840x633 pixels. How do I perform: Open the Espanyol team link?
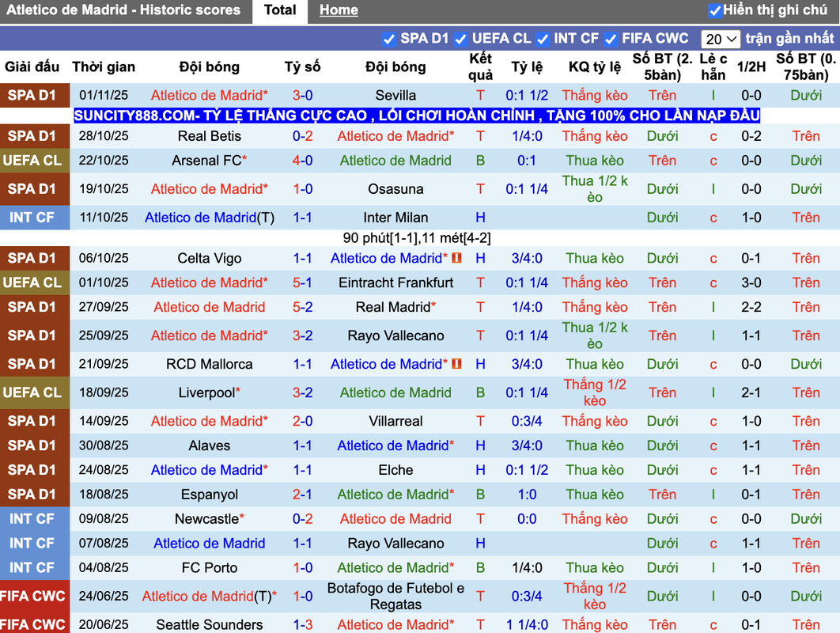210,495
